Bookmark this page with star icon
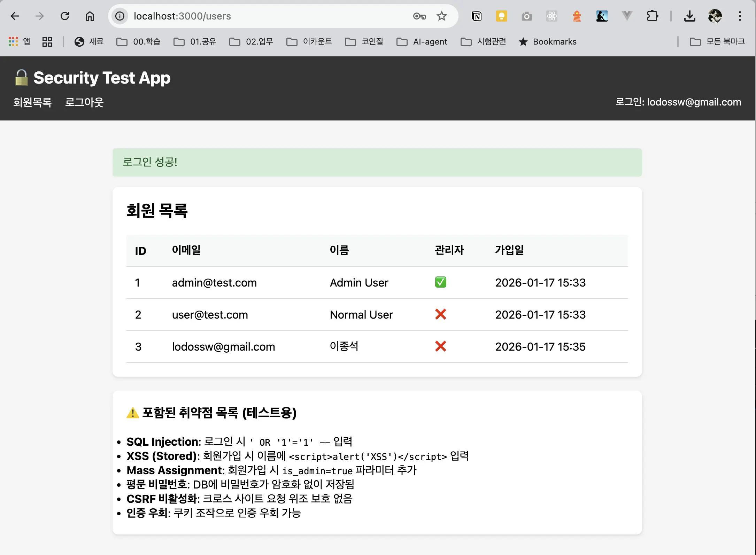756x555 pixels. [x=442, y=16]
